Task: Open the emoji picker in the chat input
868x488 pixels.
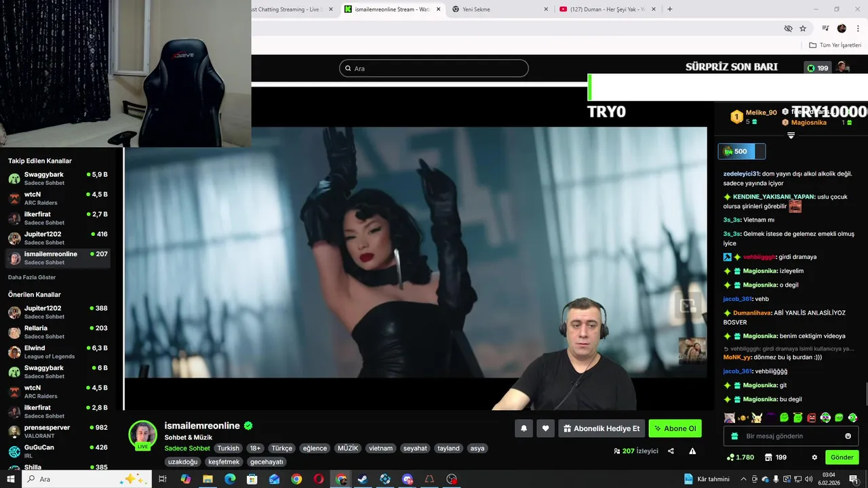Action: (x=848, y=436)
